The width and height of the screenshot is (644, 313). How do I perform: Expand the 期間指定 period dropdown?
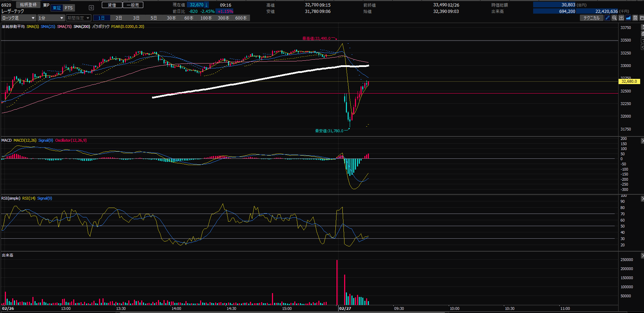point(78,18)
